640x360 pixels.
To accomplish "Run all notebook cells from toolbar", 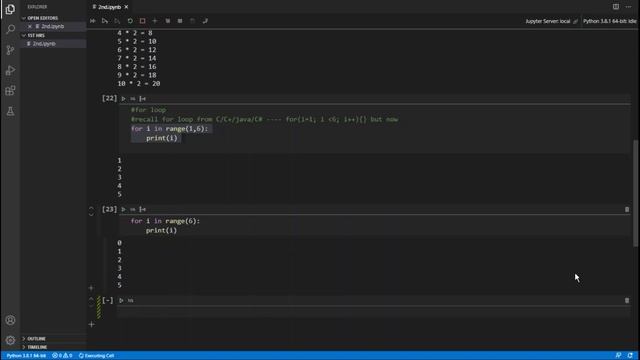I will click(x=93, y=21).
